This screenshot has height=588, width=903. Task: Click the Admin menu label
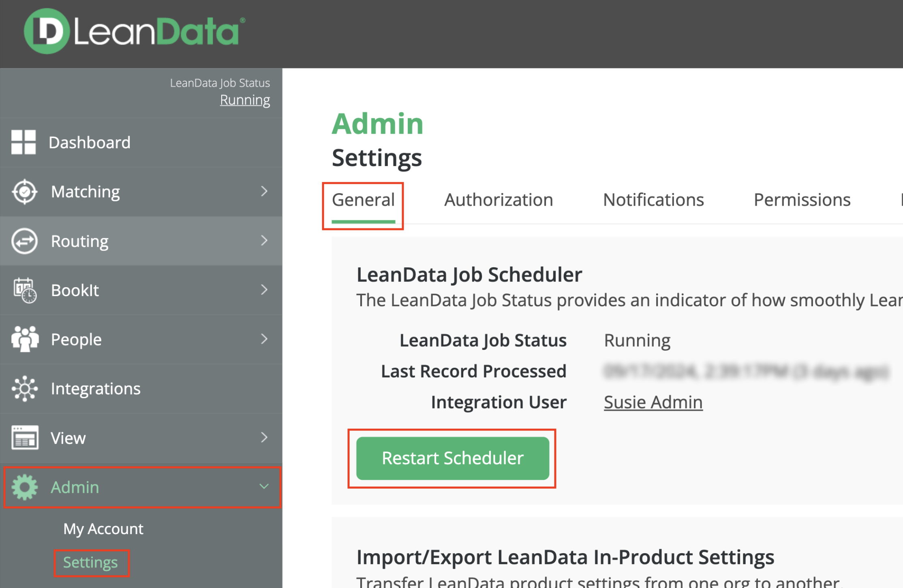pyautogui.click(x=75, y=487)
